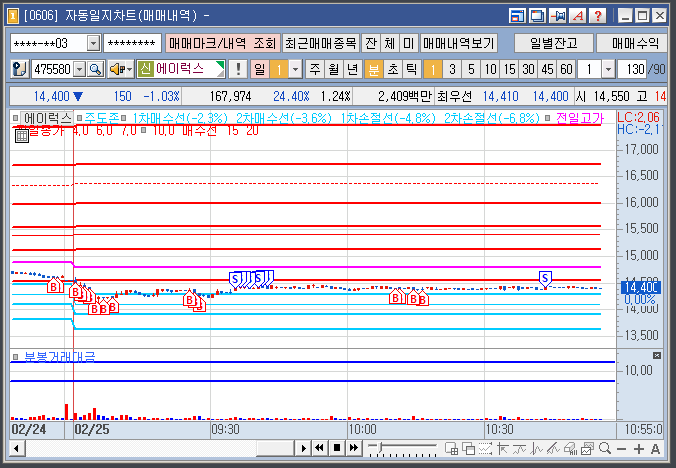676x468 pixels.
Task: Click the scrollbar left arrow
Action: click(16, 448)
